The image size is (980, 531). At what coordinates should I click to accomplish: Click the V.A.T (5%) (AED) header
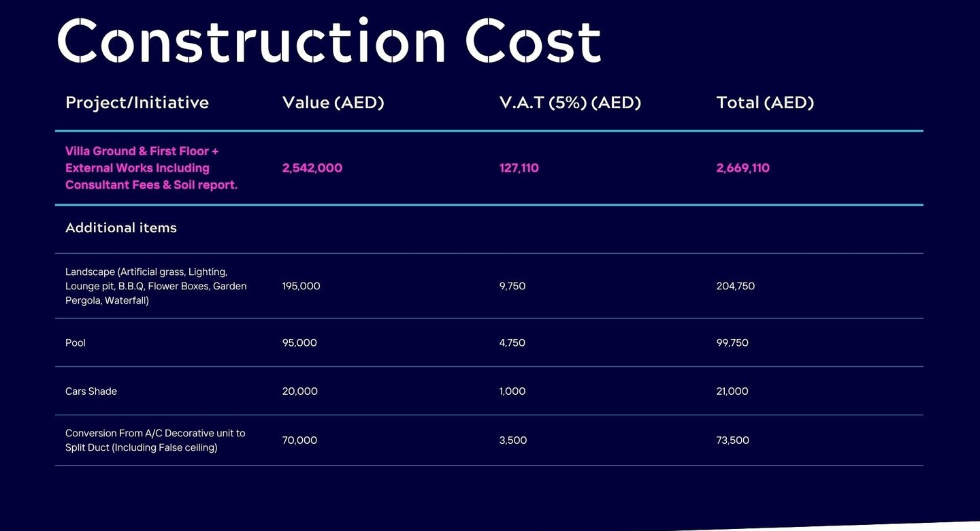click(570, 103)
